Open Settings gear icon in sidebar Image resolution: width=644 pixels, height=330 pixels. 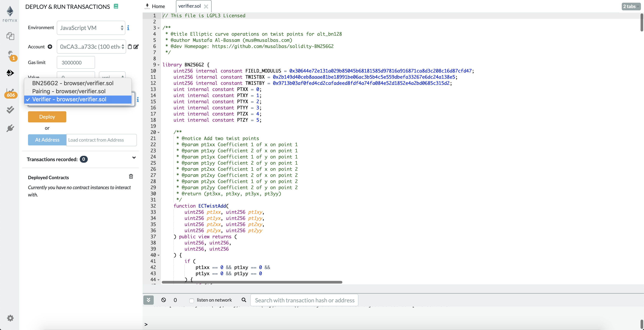coord(10,318)
